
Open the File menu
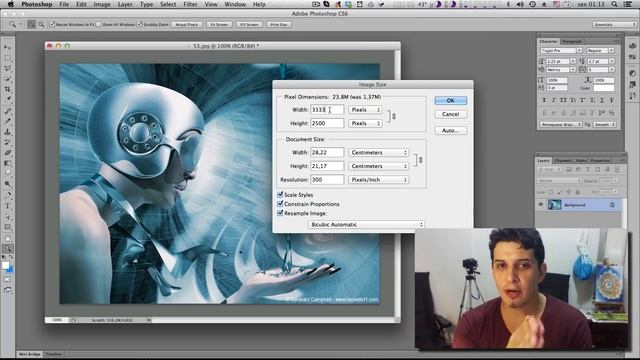tap(64, 4)
